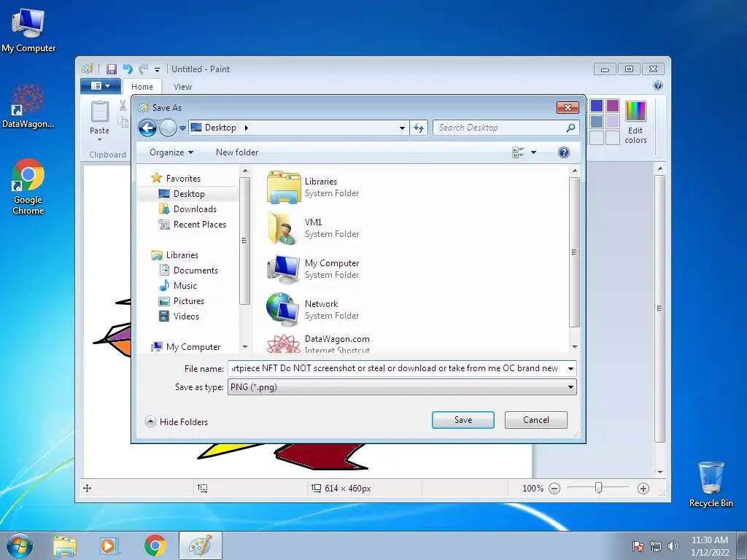Go back with the Save As back arrow
This screenshot has height=560, width=747.
[147, 128]
